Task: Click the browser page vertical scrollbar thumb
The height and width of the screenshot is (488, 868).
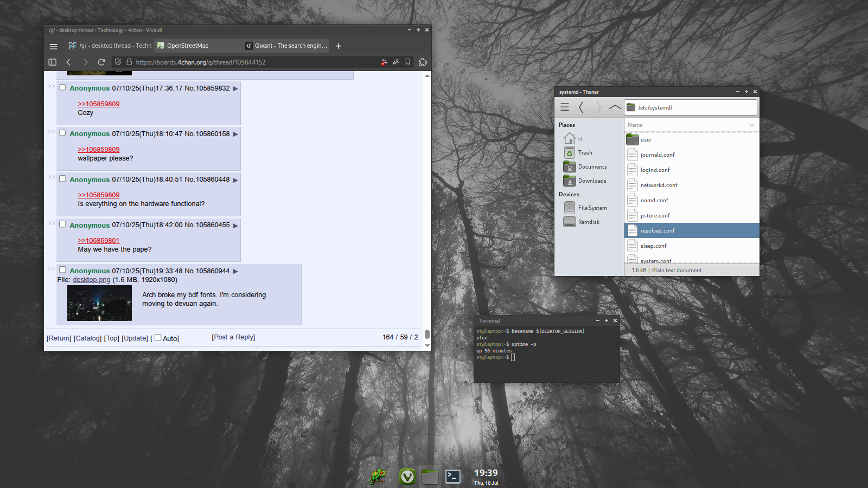Action: 427,334
